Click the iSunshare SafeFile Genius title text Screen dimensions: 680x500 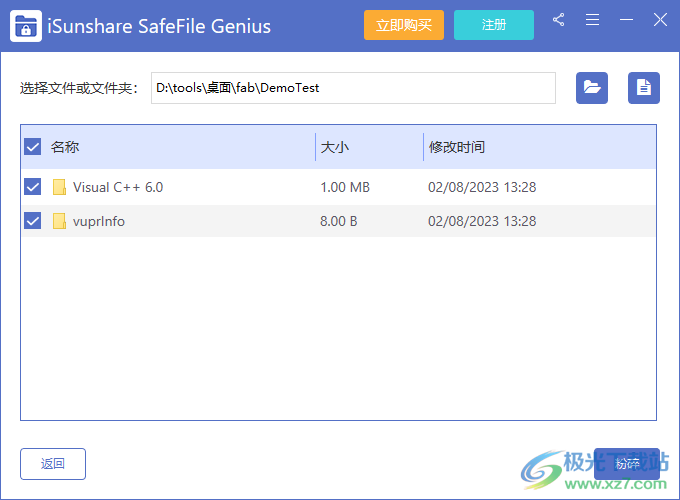coord(159,26)
